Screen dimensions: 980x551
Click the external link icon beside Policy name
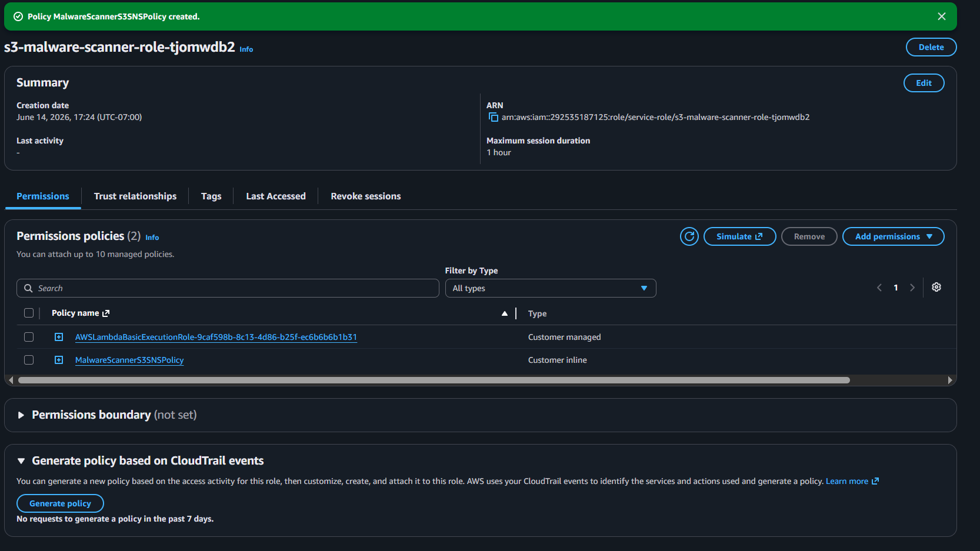(x=106, y=313)
